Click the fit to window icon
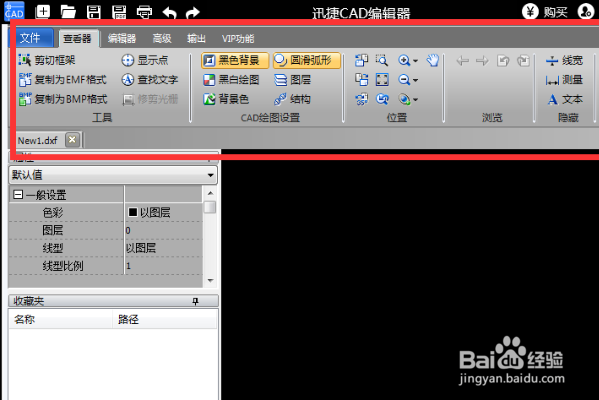This screenshot has width=599, height=400. coord(382,79)
